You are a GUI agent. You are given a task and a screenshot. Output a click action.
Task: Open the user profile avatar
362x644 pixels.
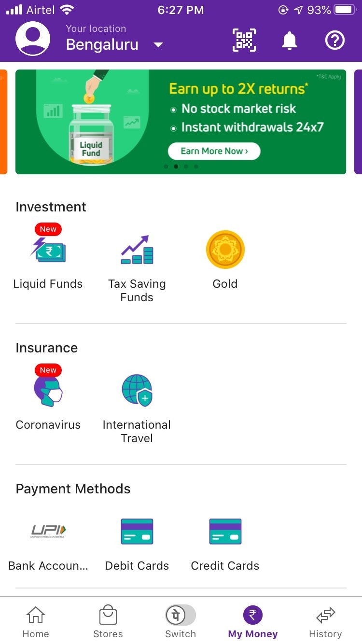coord(33,39)
